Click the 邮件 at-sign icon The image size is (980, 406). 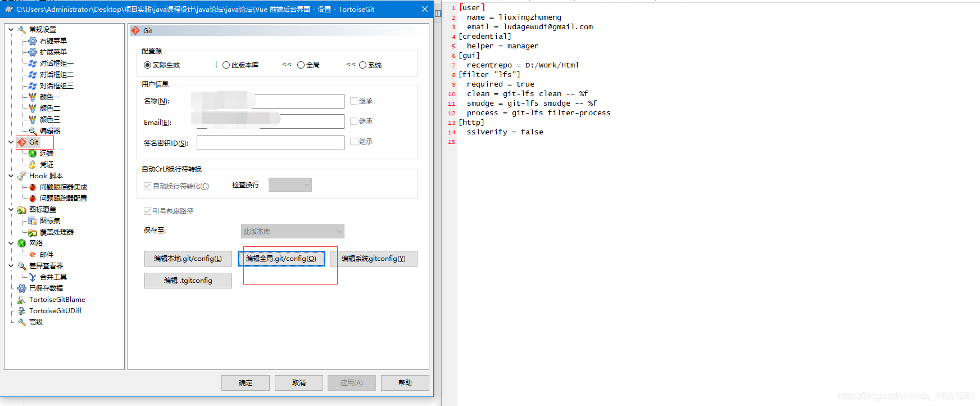[33, 255]
